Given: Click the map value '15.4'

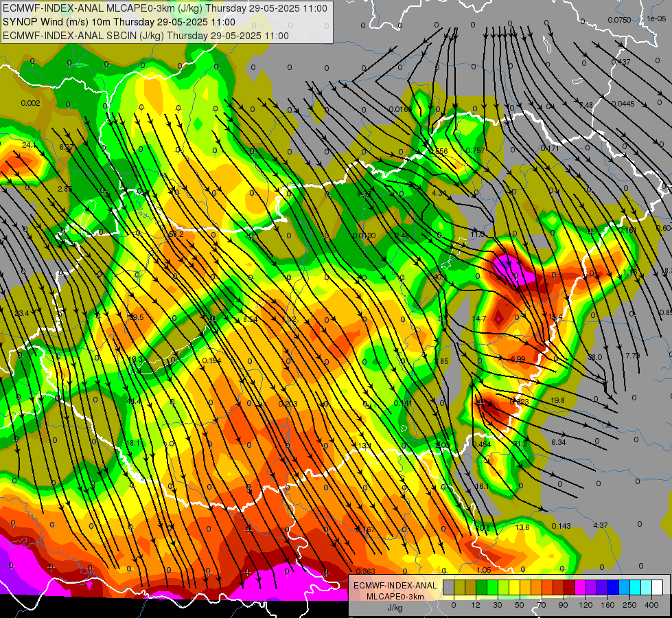Looking at the screenshot, I should (x=555, y=317).
